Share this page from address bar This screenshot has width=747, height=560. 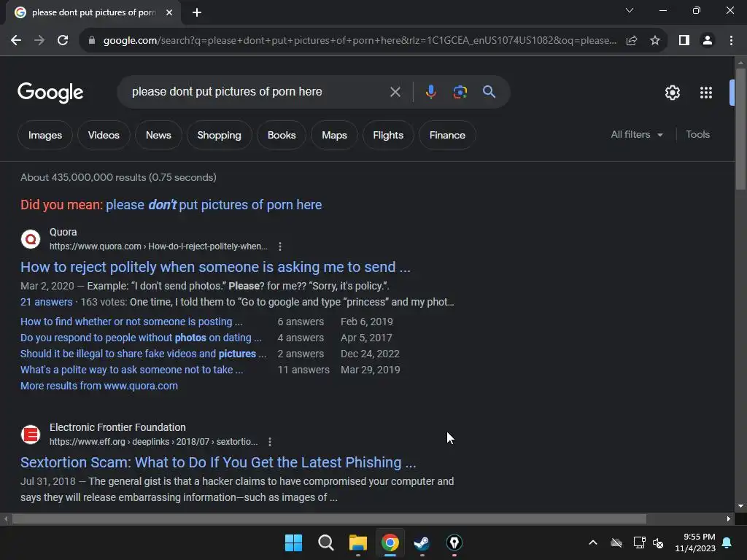pos(632,41)
